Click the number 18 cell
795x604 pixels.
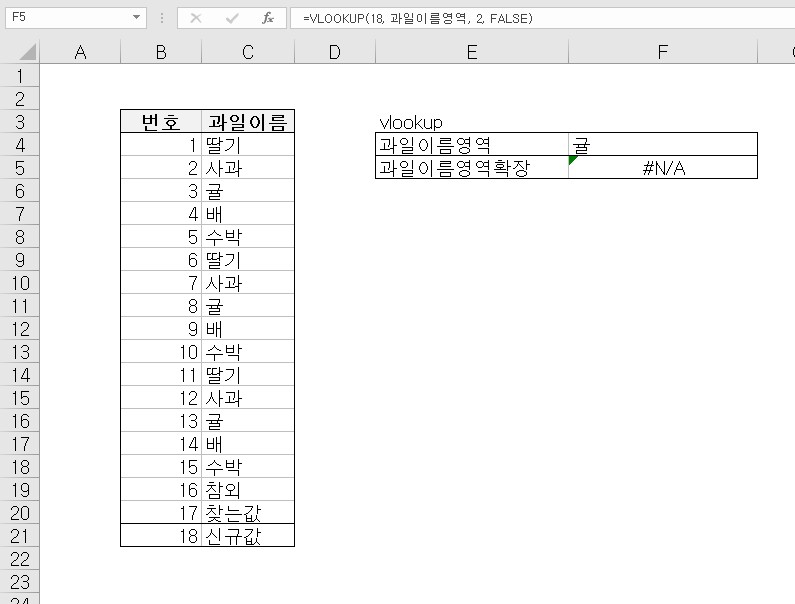point(161,536)
